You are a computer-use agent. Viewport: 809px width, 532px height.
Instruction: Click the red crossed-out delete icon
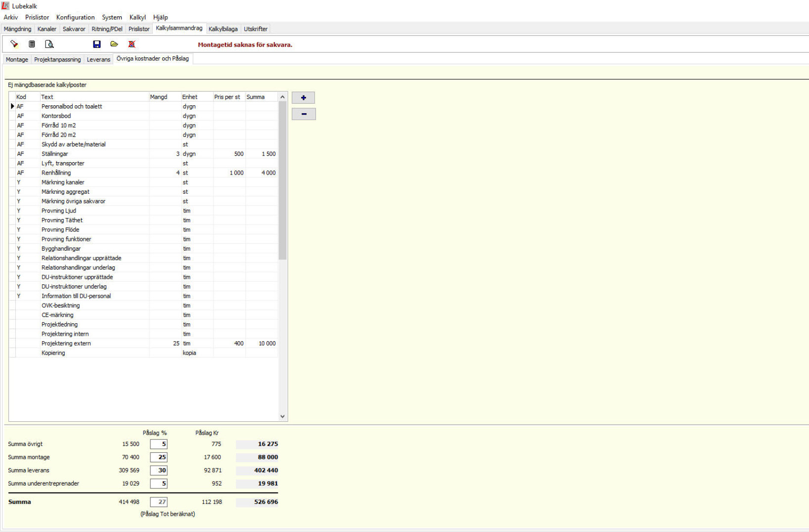click(x=132, y=44)
